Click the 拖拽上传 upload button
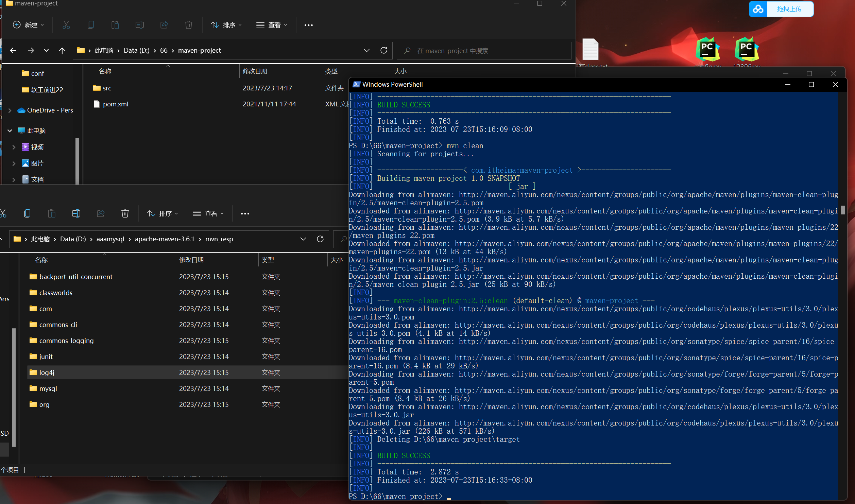The image size is (855, 504). pos(789,9)
